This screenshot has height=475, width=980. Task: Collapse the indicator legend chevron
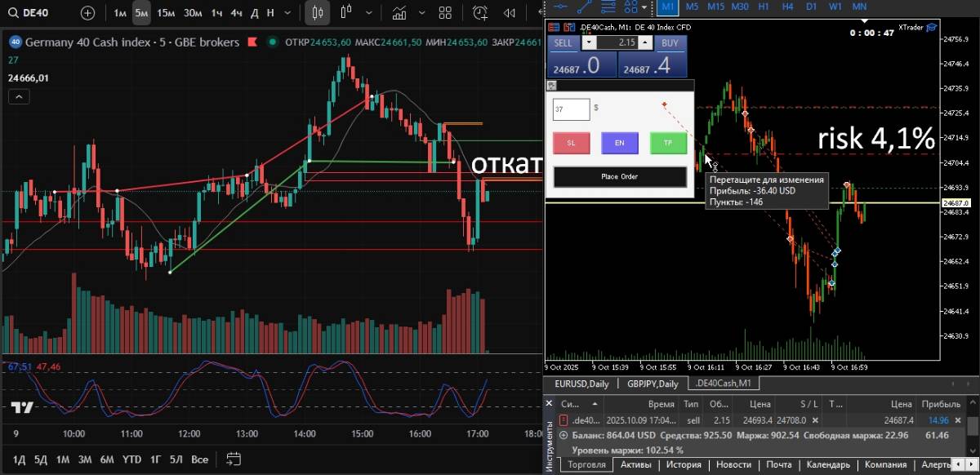(x=19, y=97)
